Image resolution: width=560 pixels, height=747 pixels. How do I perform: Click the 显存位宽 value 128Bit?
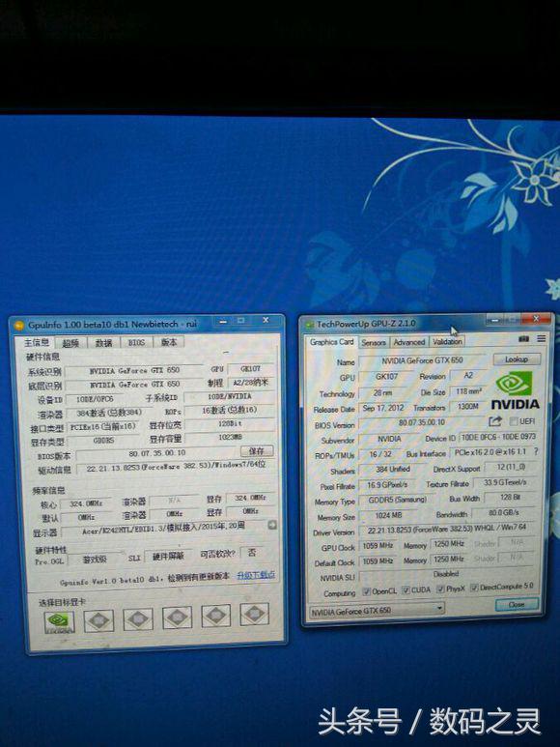(231, 423)
